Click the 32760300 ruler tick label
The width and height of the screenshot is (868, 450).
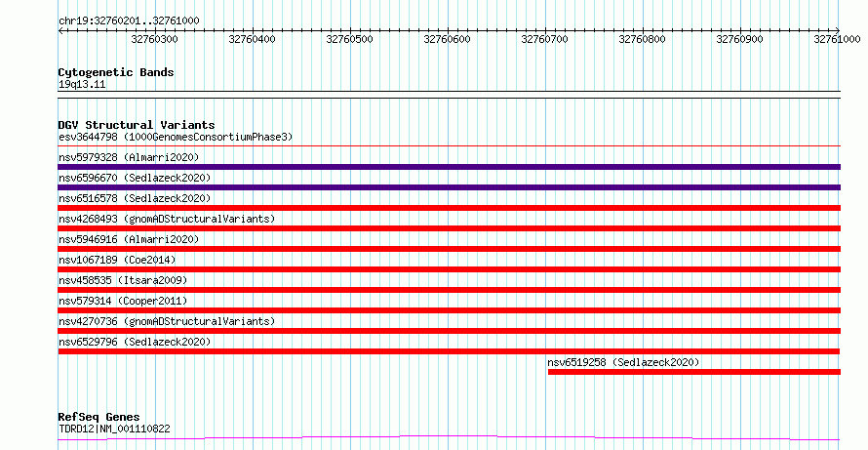[155, 39]
